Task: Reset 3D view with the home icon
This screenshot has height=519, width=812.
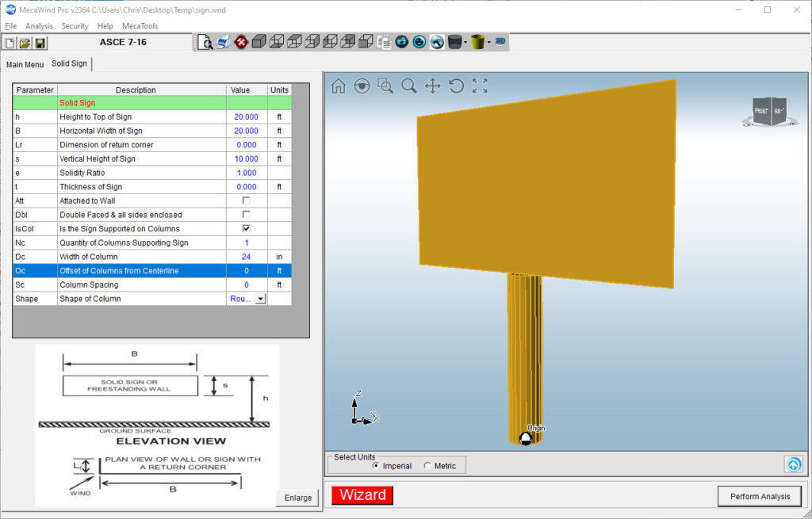Action: (339, 86)
